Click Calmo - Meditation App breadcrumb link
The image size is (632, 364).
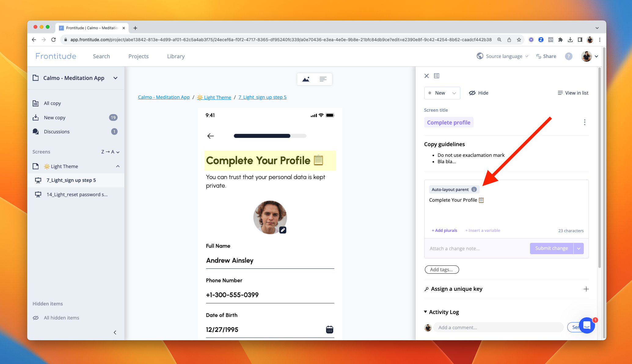[164, 97]
